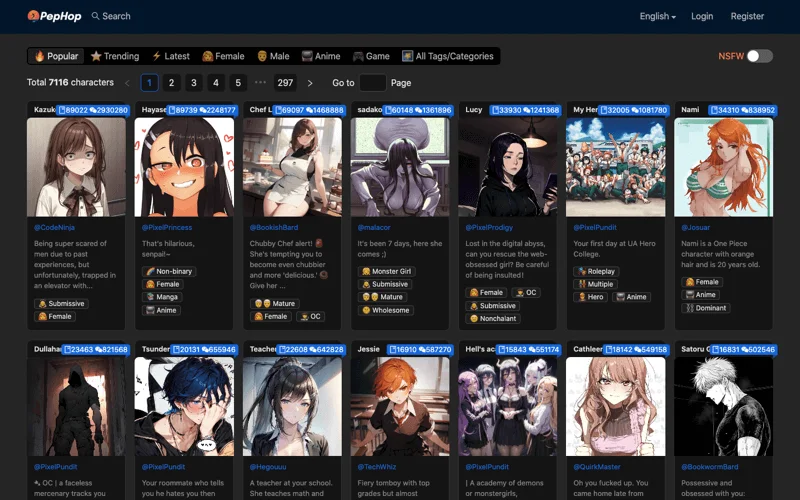Select the Anime category tab
The width and height of the screenshot is (800, 500).
pyautogui.click(x=321, y=56)
